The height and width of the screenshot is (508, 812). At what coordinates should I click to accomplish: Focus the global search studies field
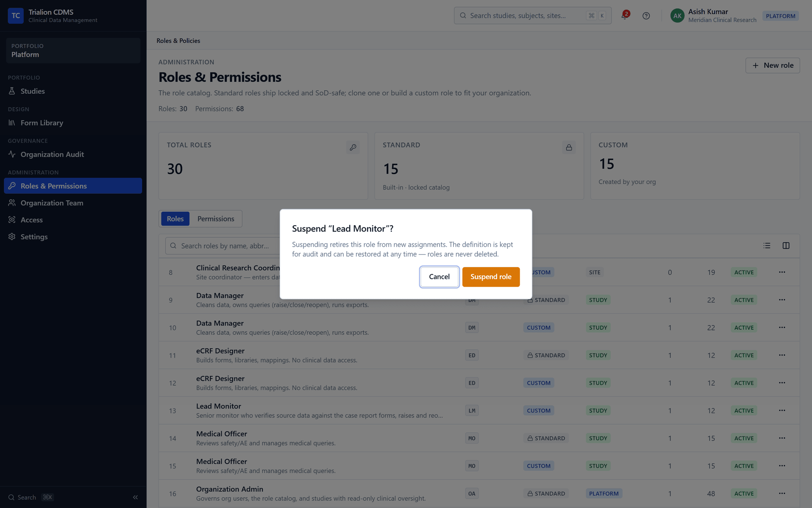pos(532,16)
